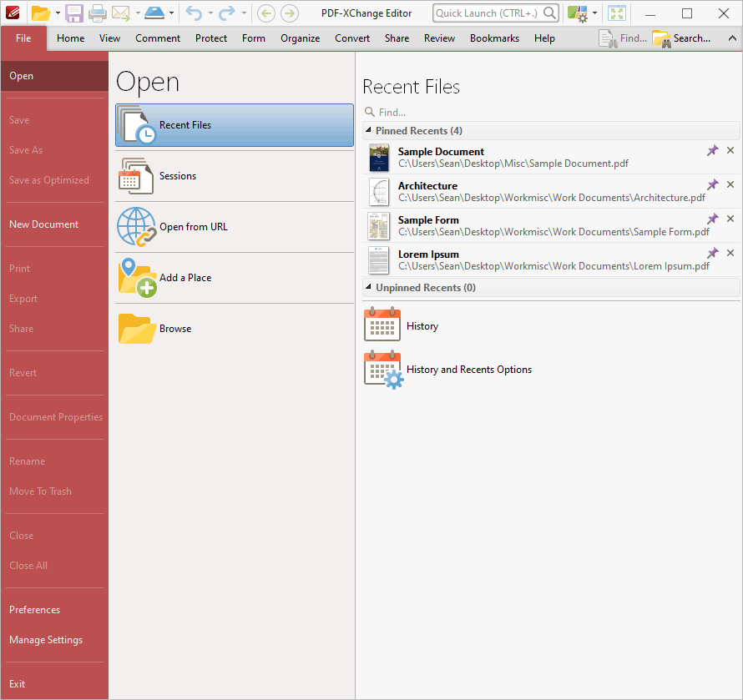Switch to the Home ribbon tab

coord(71,38)
